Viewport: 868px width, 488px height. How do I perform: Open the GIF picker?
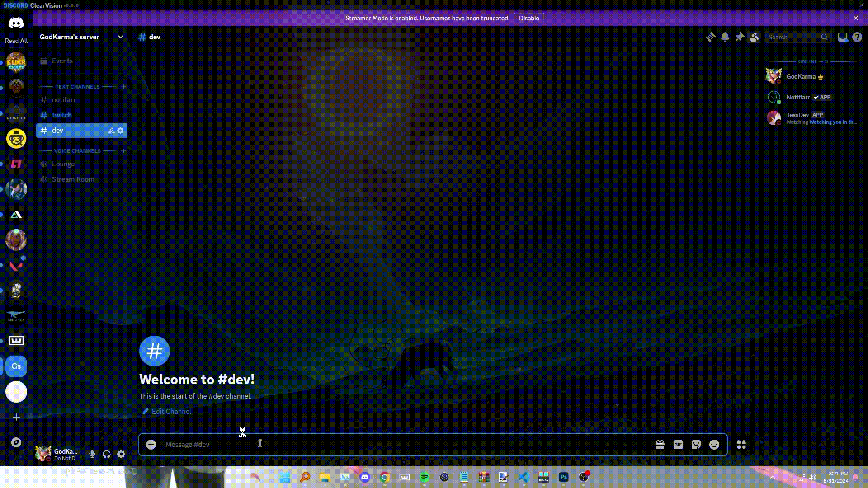[x=678, y=445]
